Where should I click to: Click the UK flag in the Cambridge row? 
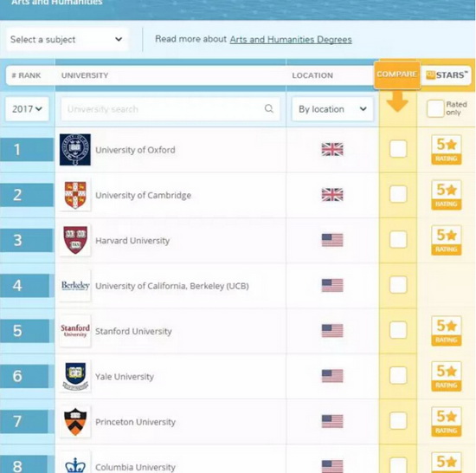pos(332,195)
